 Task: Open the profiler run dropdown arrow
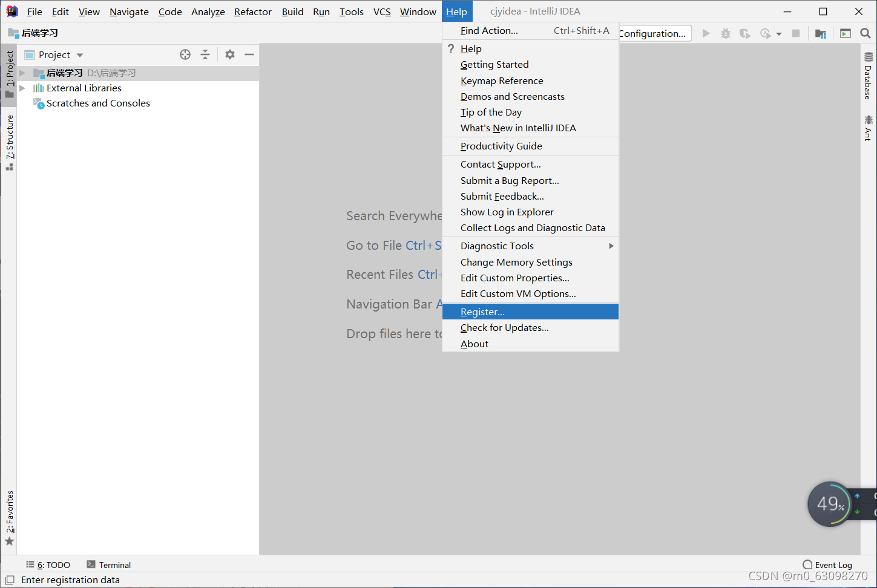point(779,34)
